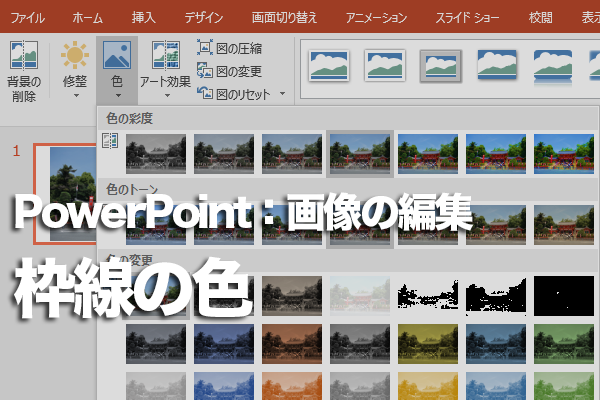
Task: Select the second saturation thumbnail
Action: tap(224, 154)
